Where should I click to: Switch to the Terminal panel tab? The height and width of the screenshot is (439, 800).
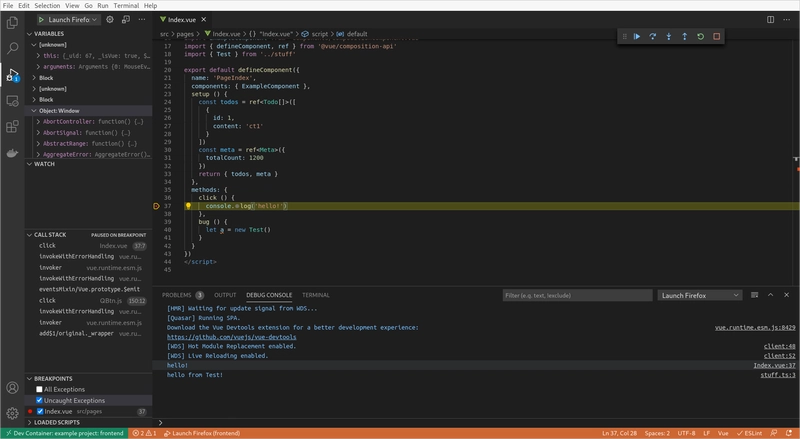point(316,295)
